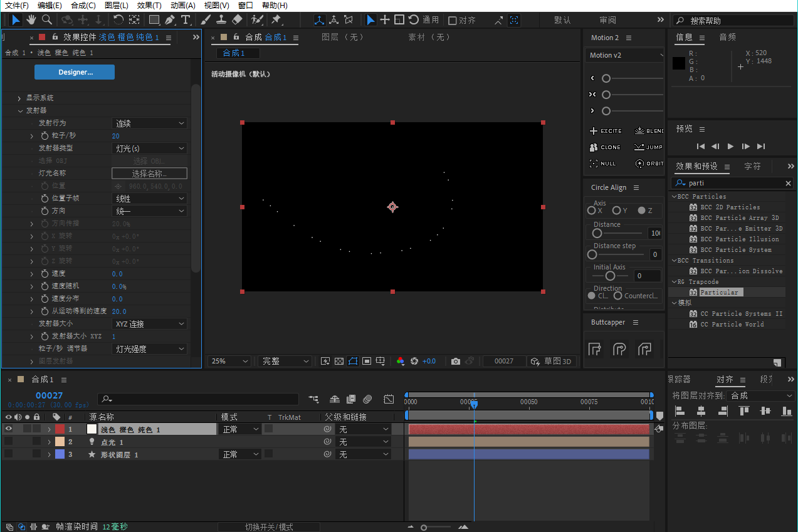
Task: Select Z axis radio in Circle Align
Action: (x=641, y=211)
